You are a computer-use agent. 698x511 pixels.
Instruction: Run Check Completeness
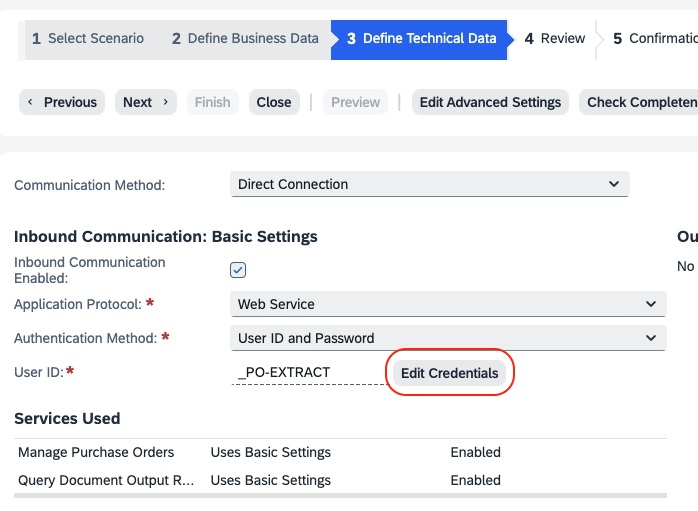click(638, 102)
